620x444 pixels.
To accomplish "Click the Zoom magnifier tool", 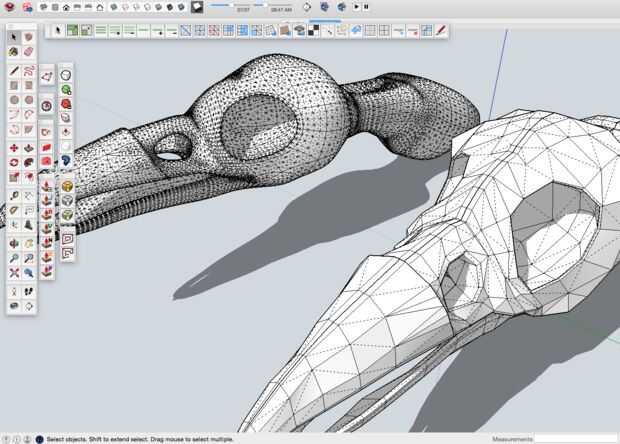I will pos(14,256).
